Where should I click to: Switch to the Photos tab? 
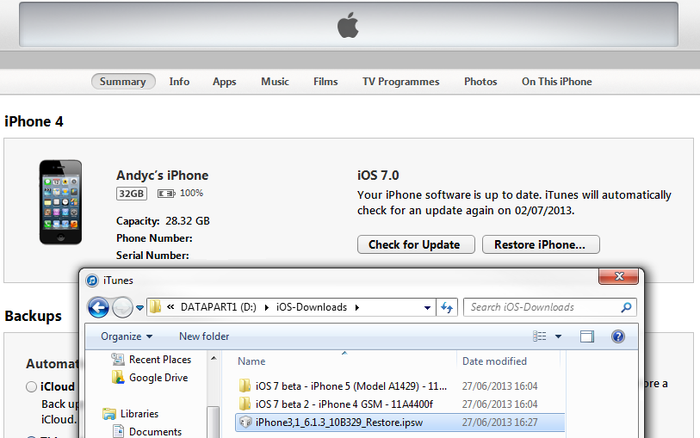point(480,81)
